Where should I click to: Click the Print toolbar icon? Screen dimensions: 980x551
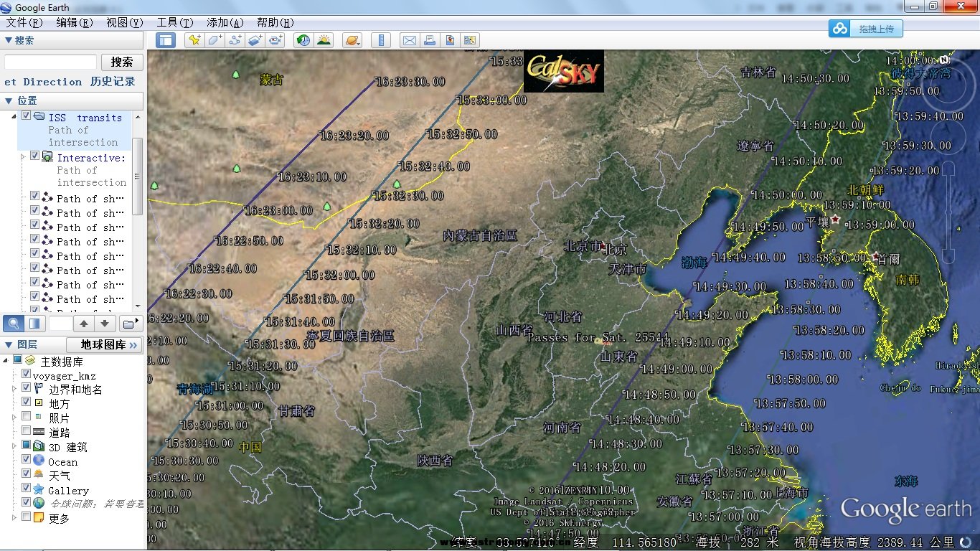[429, 40]
